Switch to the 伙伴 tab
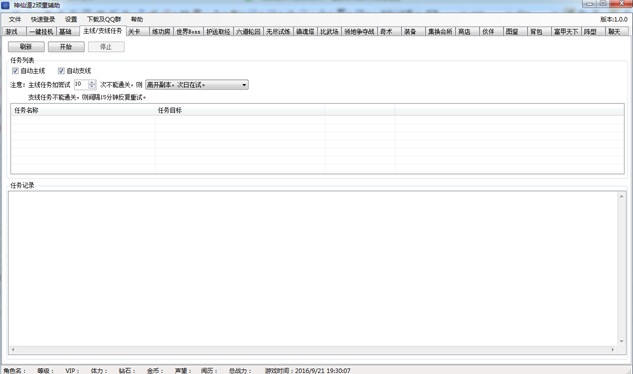Screen dimensions: 633x374 (x=491, y=32)
